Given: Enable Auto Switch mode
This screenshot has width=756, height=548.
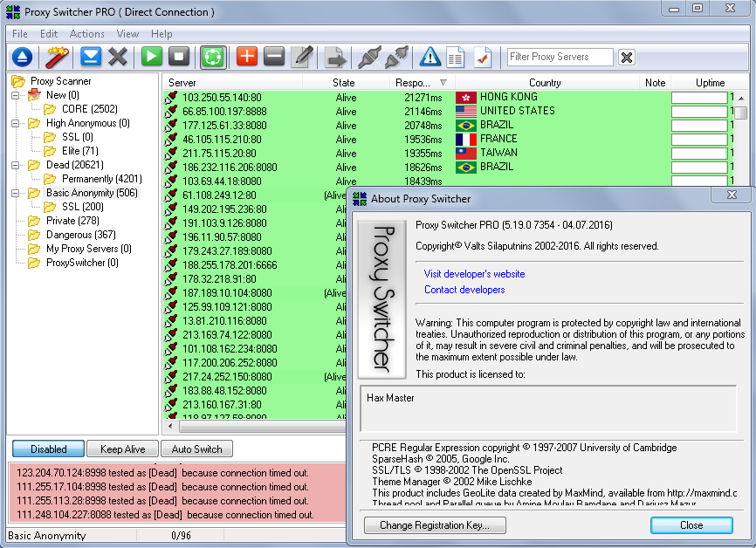Looking at the screenshot, I should [196, 449].
